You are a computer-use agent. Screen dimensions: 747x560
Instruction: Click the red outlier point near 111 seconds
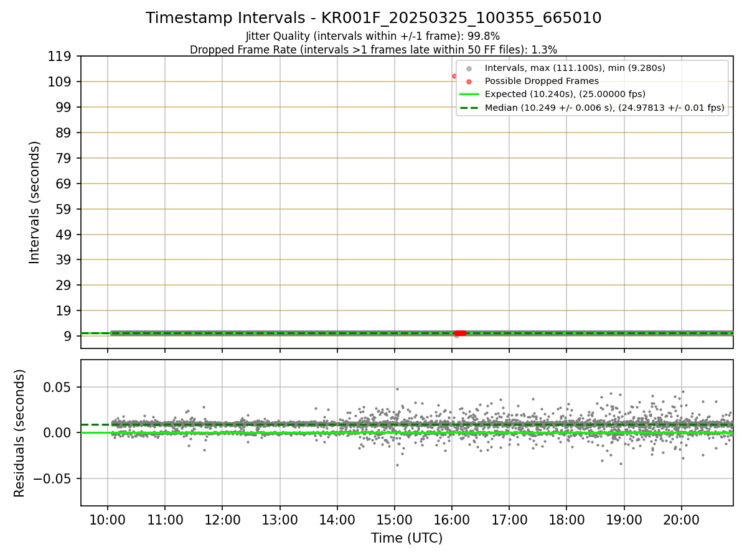coord(454,76)
